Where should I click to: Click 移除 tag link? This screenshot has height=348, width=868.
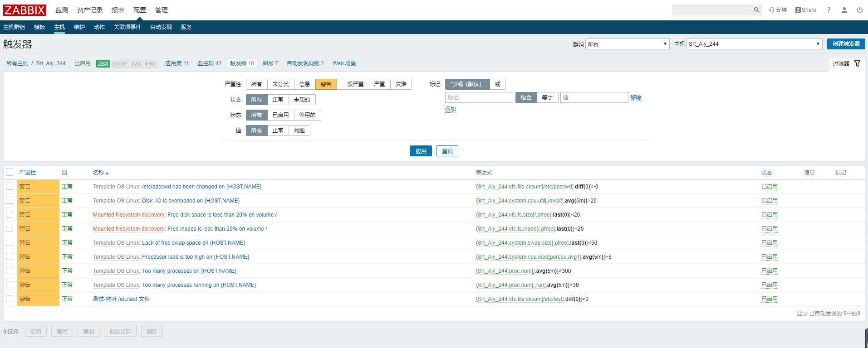click(x=636, y=97)
